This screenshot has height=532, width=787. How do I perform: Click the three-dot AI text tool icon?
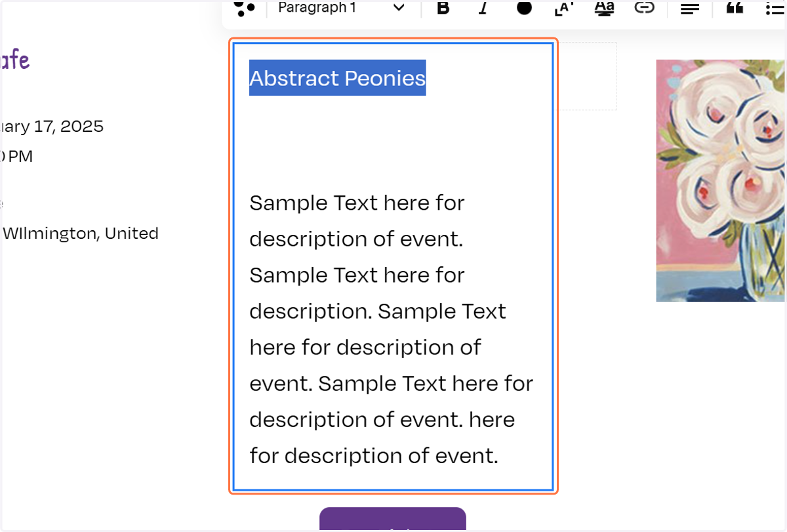click(x=245, y=8)
